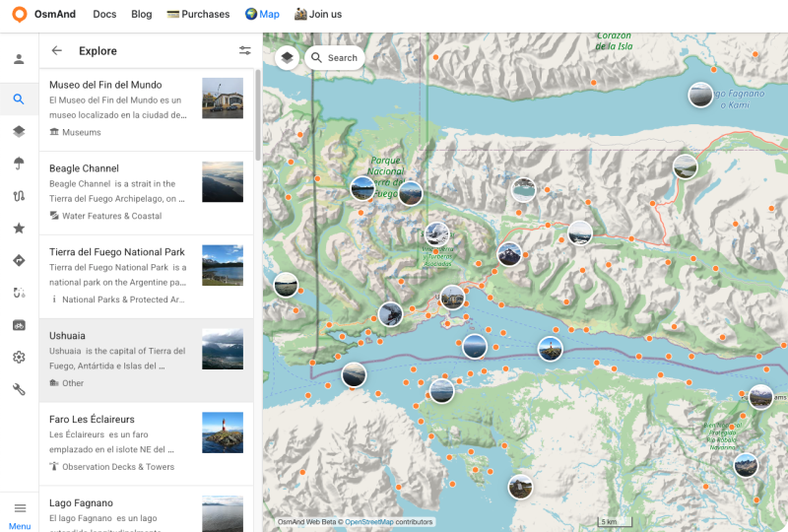Viewport: 788px width, 532px height.
Task: Click the map layers button on map
Action: click(x=287, y=58)
